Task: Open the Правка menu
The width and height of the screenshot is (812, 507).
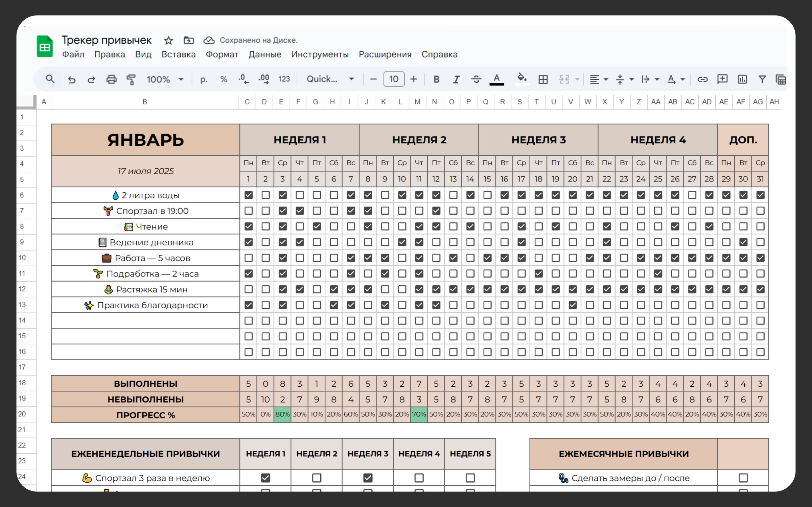Action: pos(110,54)
